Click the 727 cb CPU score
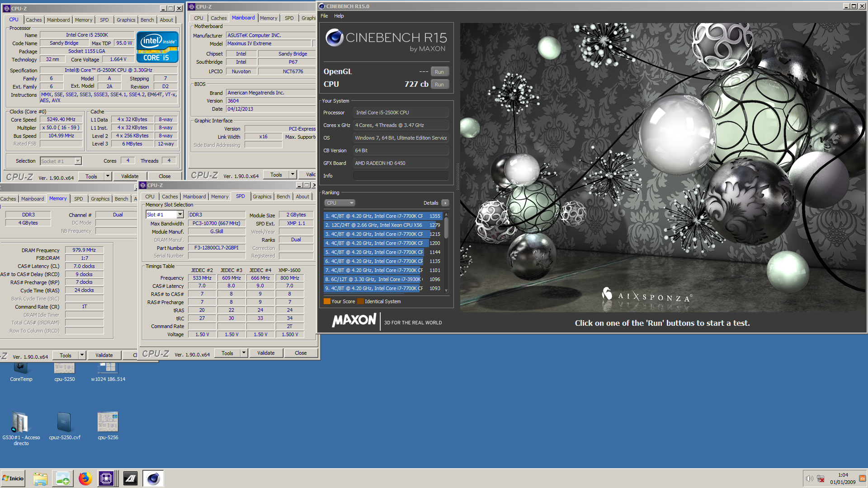The image size is (868, 488). 416,84
